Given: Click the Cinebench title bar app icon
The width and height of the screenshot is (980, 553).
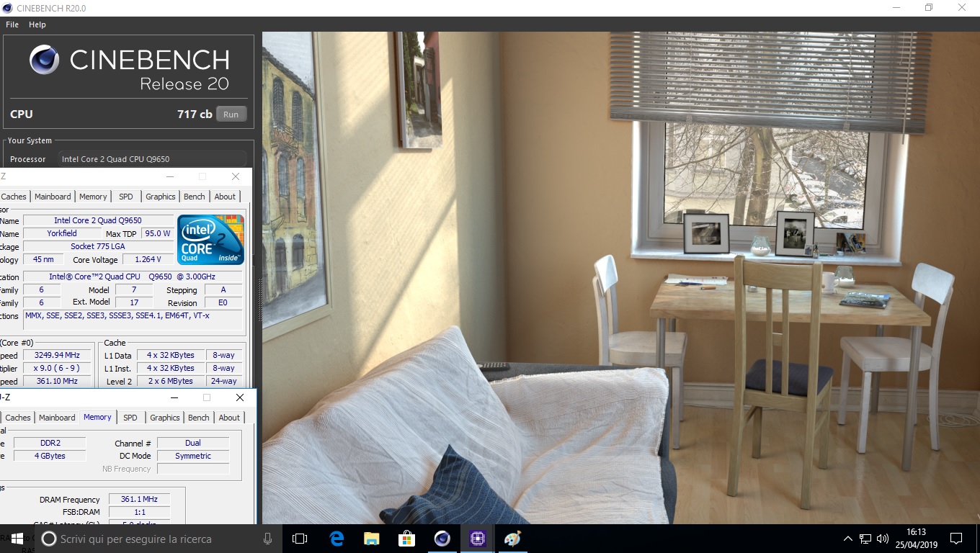Looking at the screenshot, I should [9, 8].
